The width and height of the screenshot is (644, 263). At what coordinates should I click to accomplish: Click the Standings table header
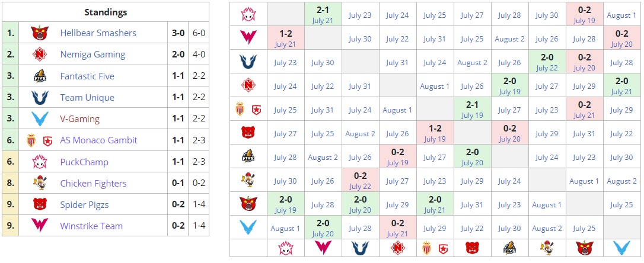tap(106, 12)
